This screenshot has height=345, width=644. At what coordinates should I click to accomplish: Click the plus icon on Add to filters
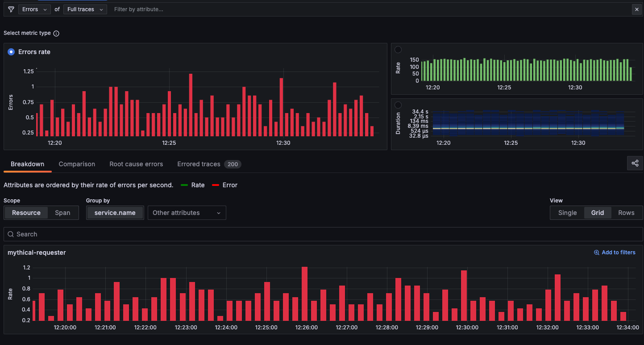tap(597, 252)
